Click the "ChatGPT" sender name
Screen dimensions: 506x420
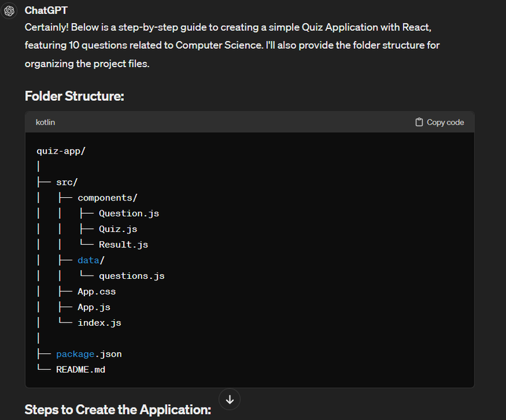(45, 11)
